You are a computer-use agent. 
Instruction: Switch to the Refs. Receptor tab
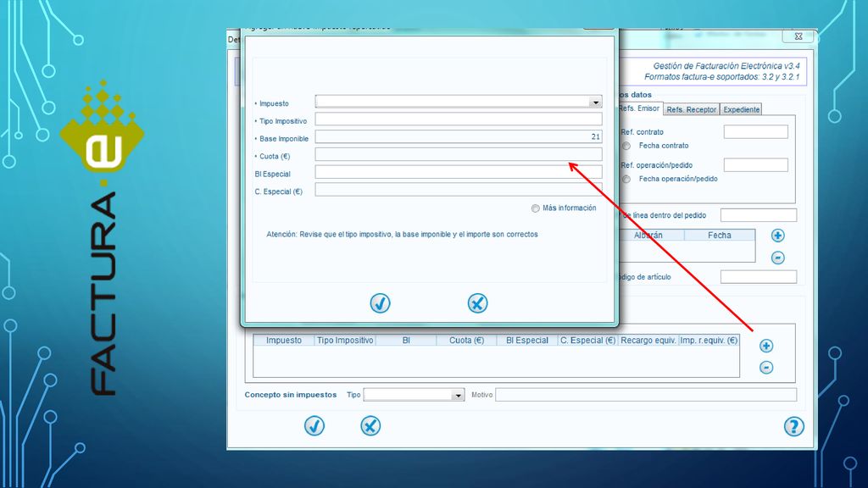point(692,109)
